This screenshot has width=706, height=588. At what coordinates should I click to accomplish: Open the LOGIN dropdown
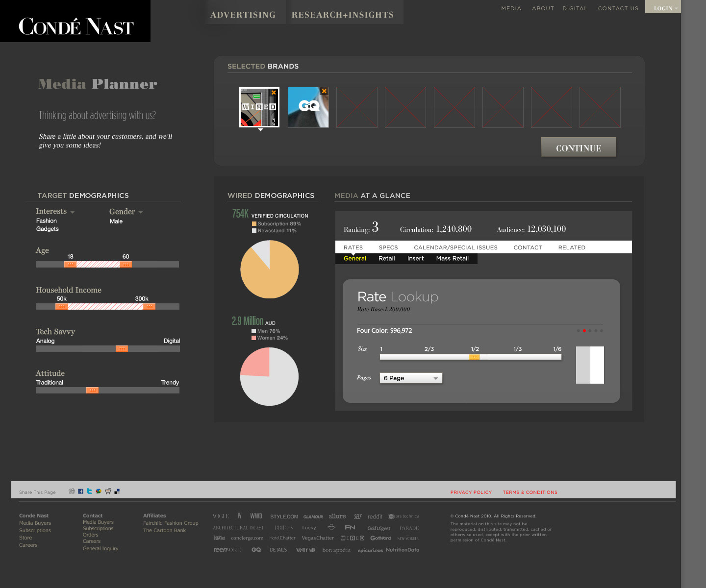(x=663, y=7)
